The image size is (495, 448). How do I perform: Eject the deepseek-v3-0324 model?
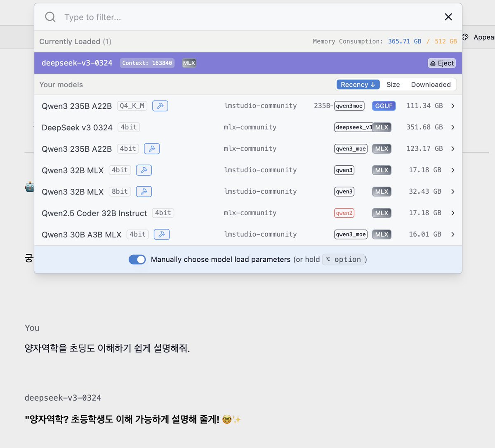[x=442, y=63]
